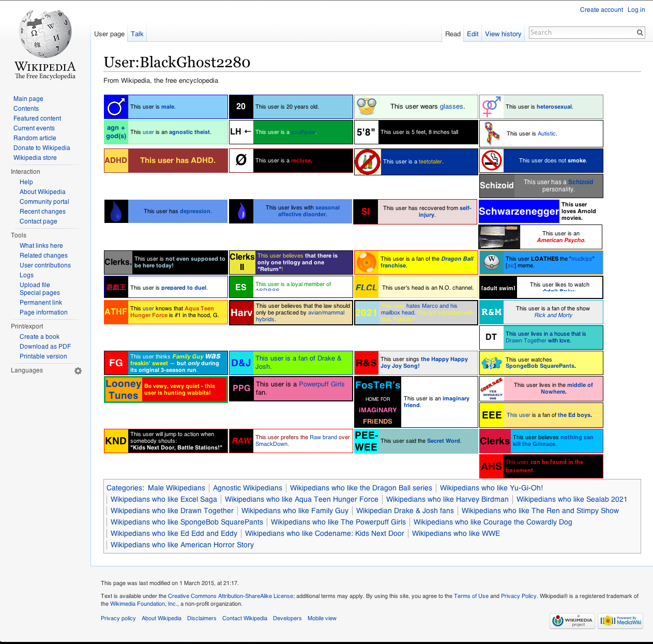Click Creative Commons Attribution-ShareAlike License link
Viewport: 653px width, 644px height.
pyautogui.click(x=231, y=596)
